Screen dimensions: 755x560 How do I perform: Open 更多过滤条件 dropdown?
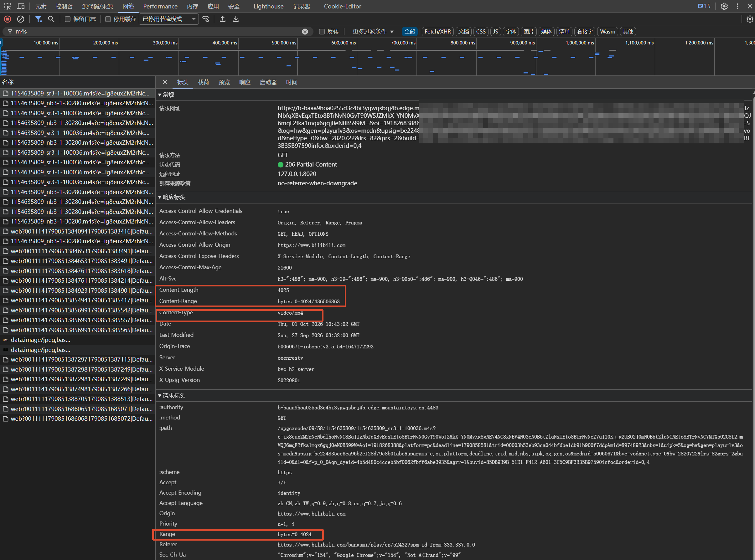tap(373, 32)
